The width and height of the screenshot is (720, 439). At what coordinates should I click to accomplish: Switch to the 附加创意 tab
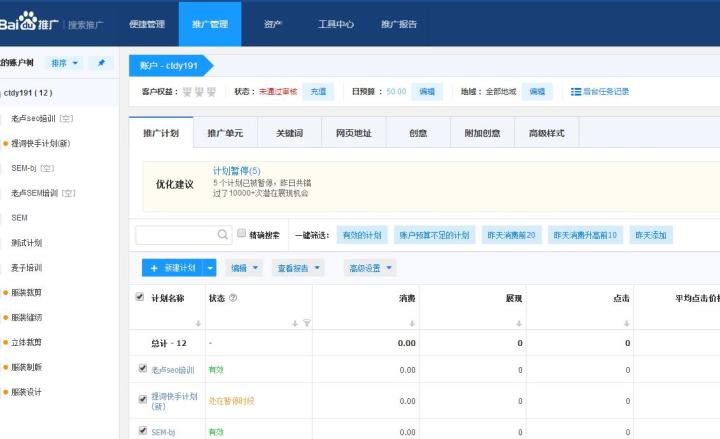click(x=483, y=133)
